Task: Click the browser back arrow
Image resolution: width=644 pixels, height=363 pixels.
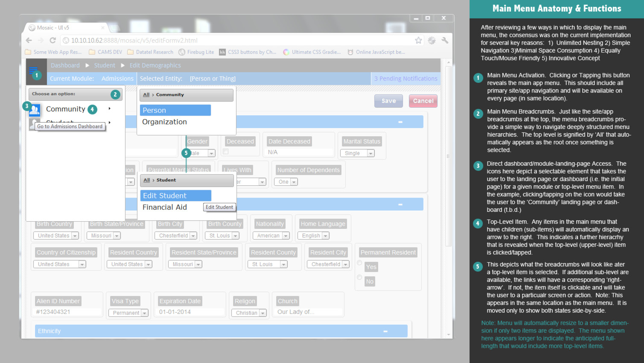Action: click(x=29, y=40)
